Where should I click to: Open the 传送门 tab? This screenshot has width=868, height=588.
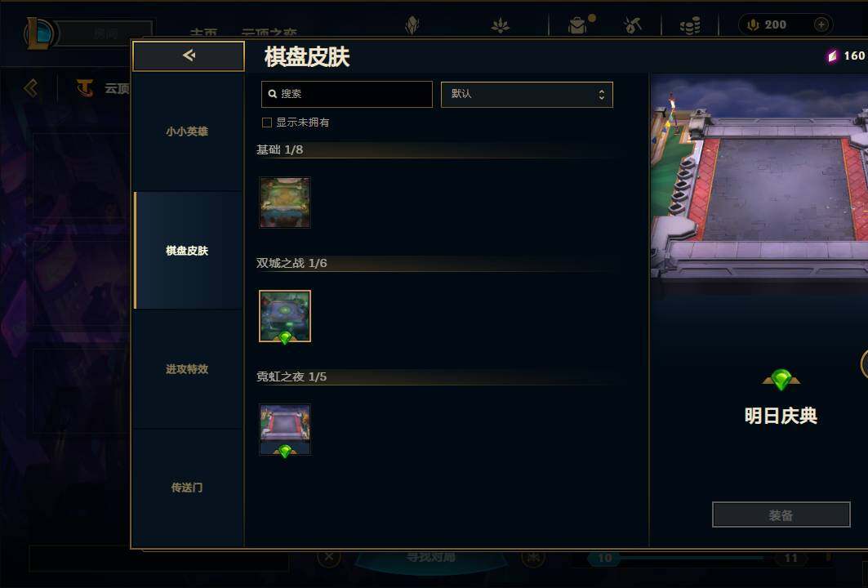(188, 488)
